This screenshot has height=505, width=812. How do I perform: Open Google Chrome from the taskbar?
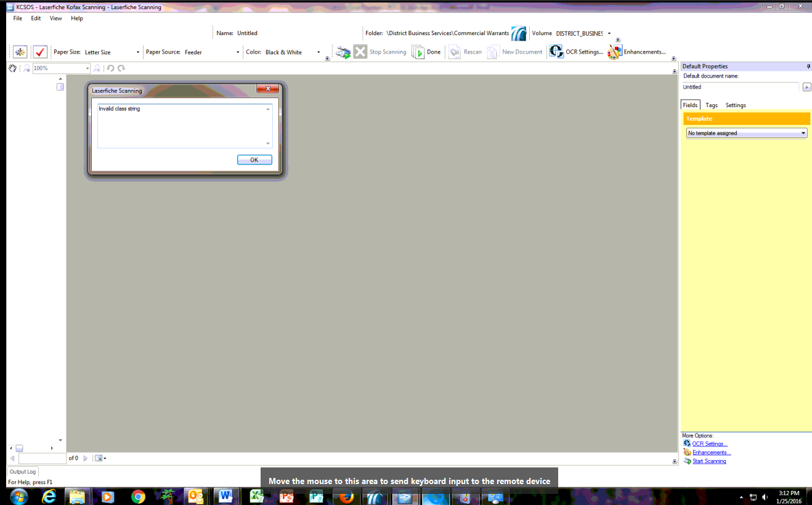point(138,496)
